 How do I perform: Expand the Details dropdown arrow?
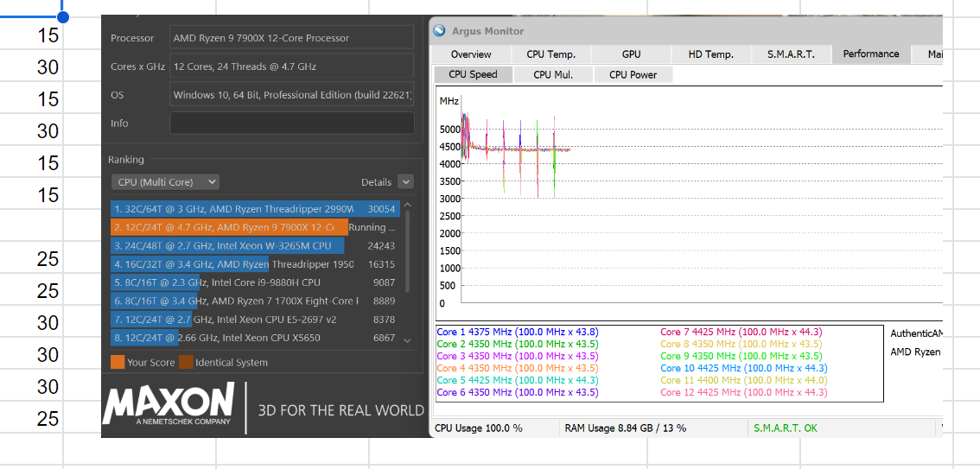click(x=405, y=182)
